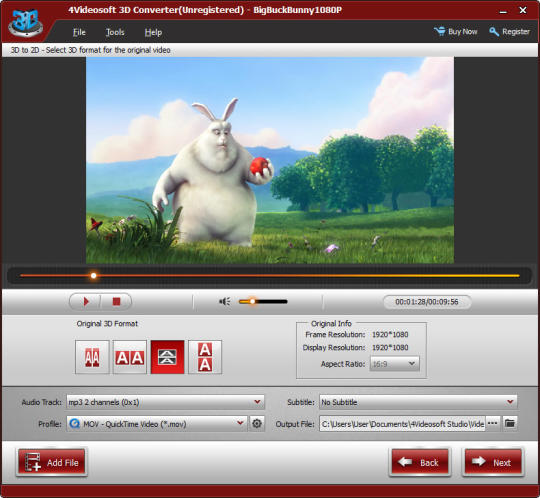Open the Help menu
The image size is (540, 498).
click(153, 32)
